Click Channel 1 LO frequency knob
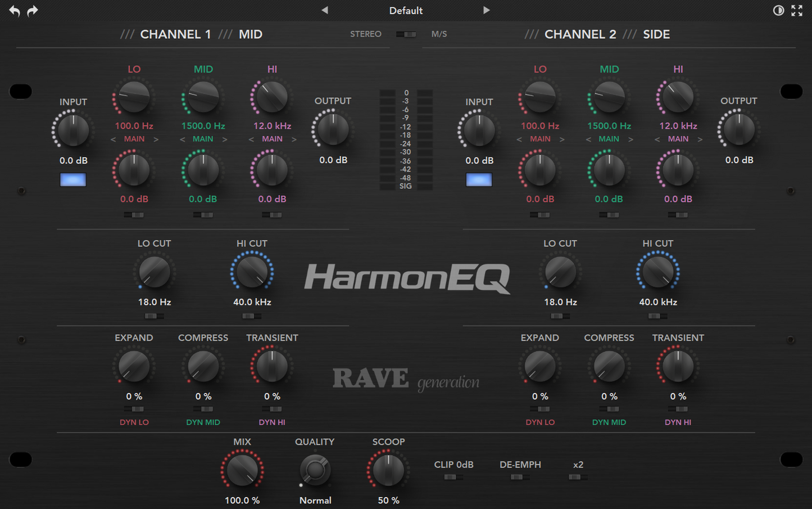The height and width of the screenshot is (509, 812). point(133,96)
